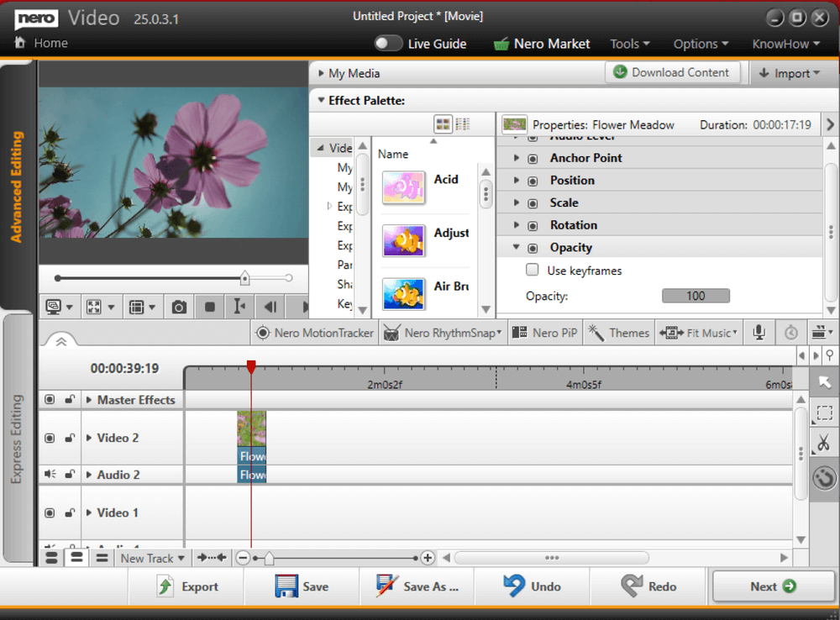Viewport: 840px width, 620px height.
Task: Toggle Master Effects enable button
Action: tap(50, 400)
